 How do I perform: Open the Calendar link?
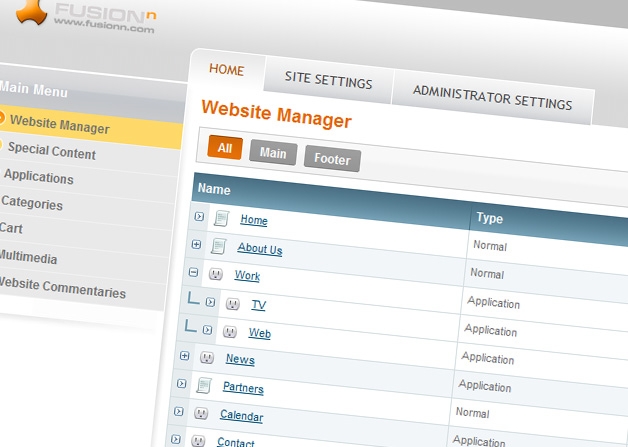point(242,415)
